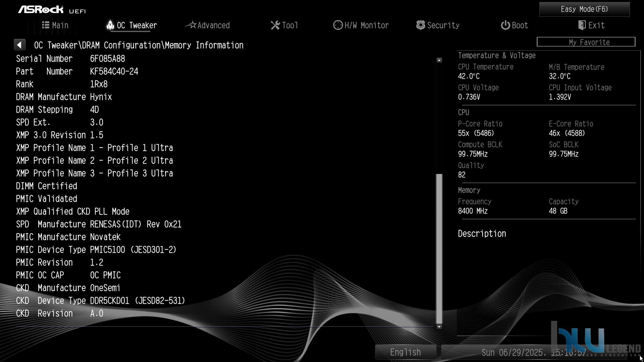
Task: Click the E-Core Ratio 46x (4588) value
Action: (567, 133)
